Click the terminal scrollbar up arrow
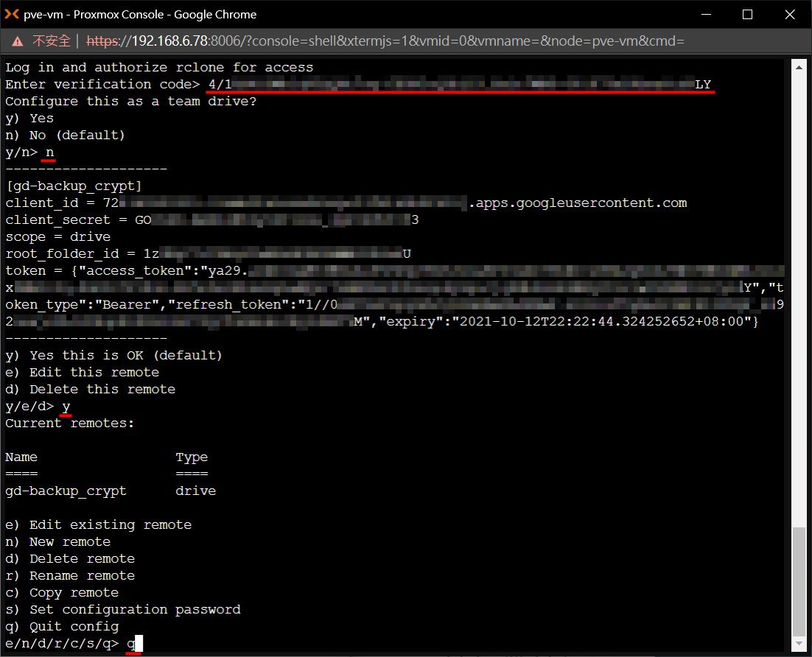Screen dimensions: 812x657 point(799,67)
